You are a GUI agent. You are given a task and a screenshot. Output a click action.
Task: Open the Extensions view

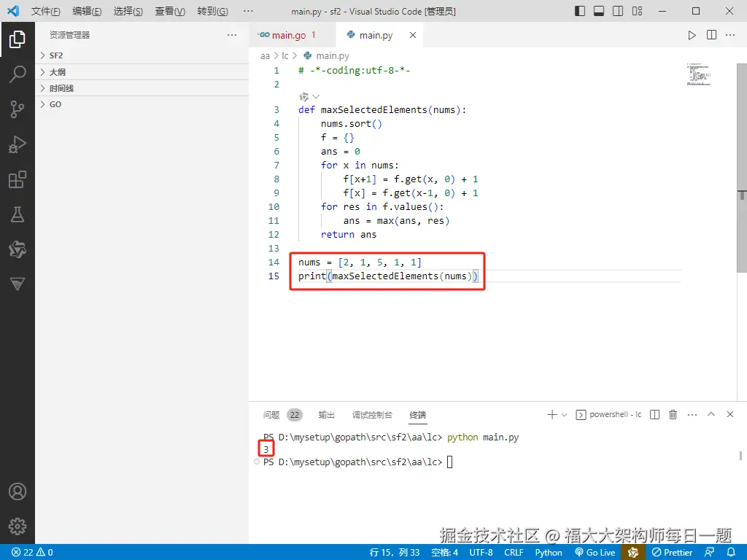point(18,179)
